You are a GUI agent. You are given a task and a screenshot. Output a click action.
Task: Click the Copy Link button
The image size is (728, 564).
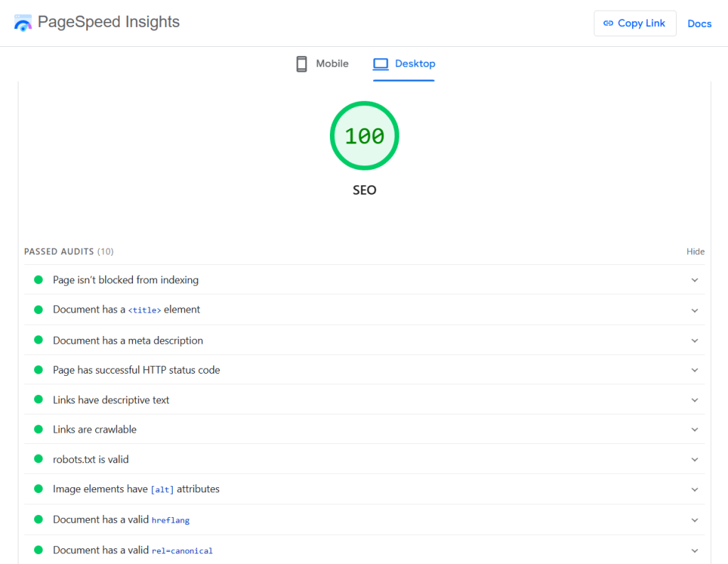tap(635, 23)
